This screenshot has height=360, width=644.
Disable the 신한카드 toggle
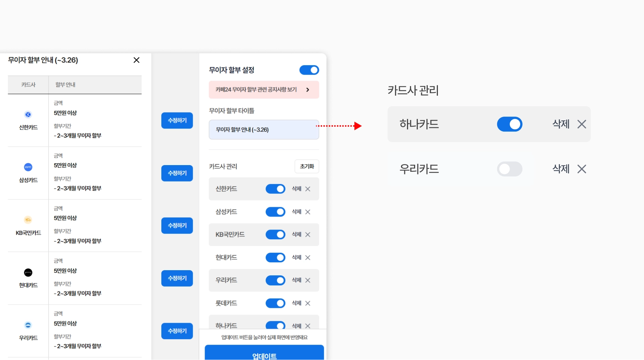point(275,189)
